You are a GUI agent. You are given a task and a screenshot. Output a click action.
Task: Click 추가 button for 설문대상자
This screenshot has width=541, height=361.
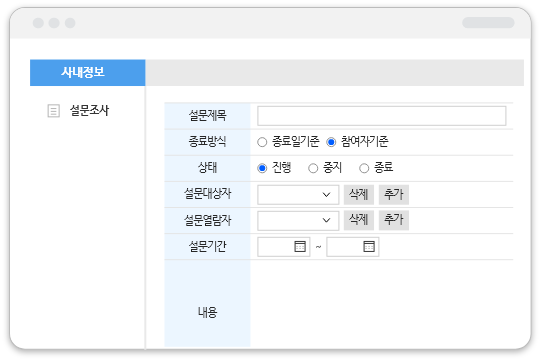[x=394, y=194]
